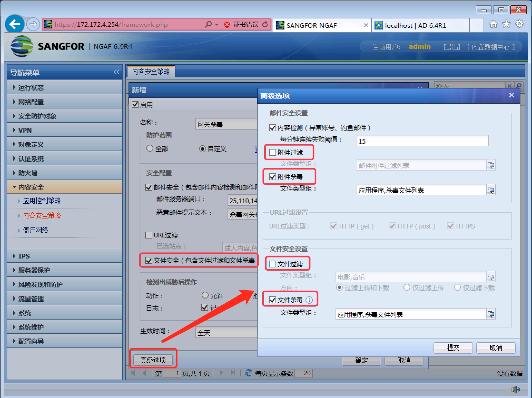Open file type picker for 文件杀毒

pyautogui.click(x=491, y=314)
